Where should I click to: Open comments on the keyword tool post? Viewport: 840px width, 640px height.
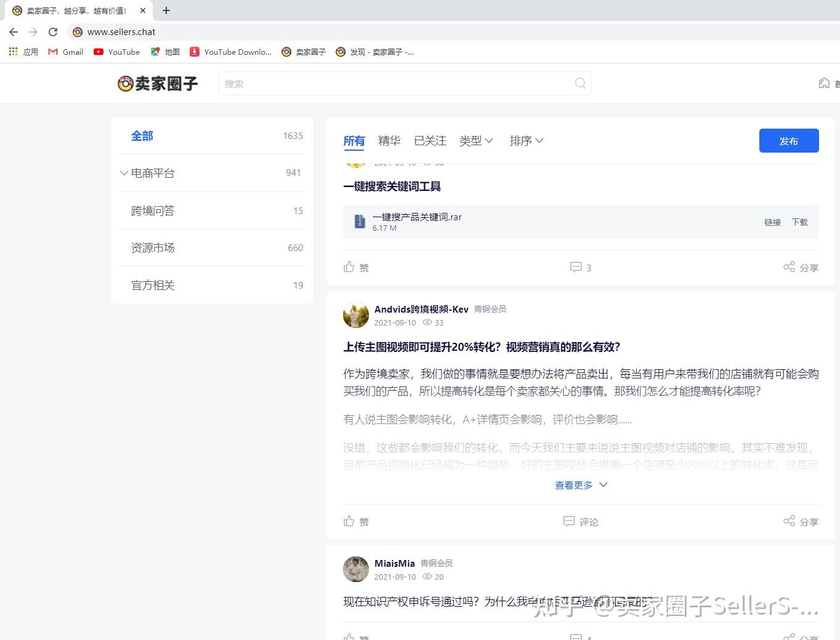(x=580, y=267)
